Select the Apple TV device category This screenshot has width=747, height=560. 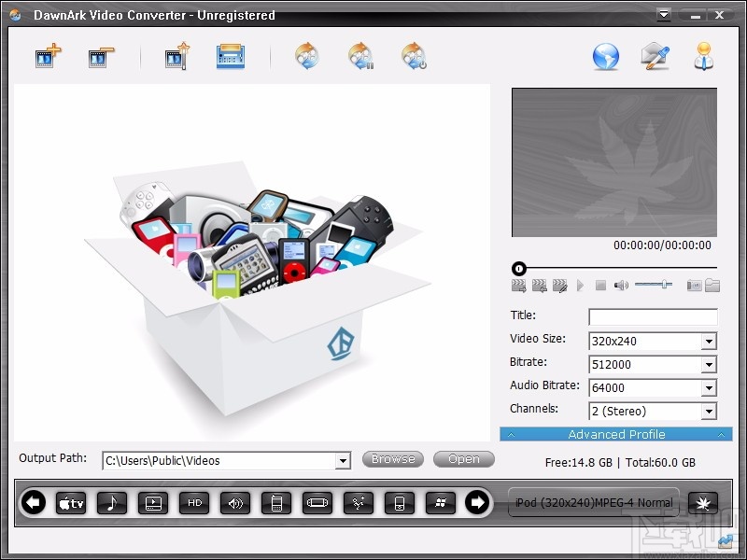coord(71,502)
